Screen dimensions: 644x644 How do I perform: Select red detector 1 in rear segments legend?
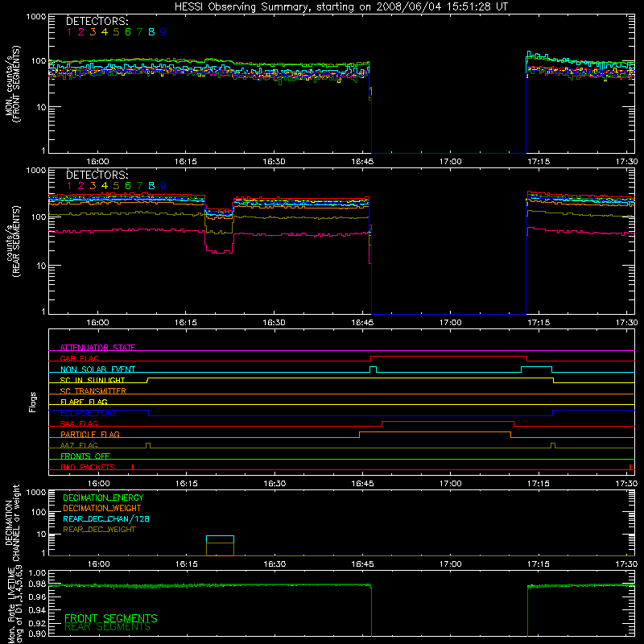click(69, 186)
